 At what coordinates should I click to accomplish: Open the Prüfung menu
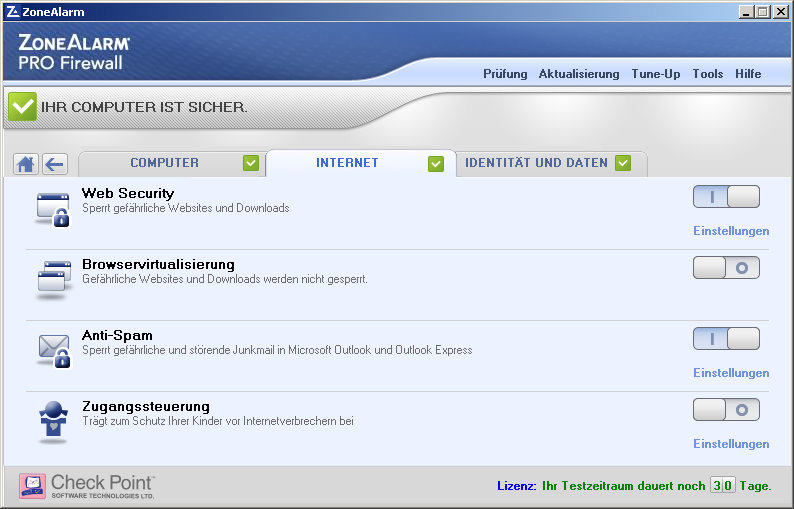(x=505, y=74)
